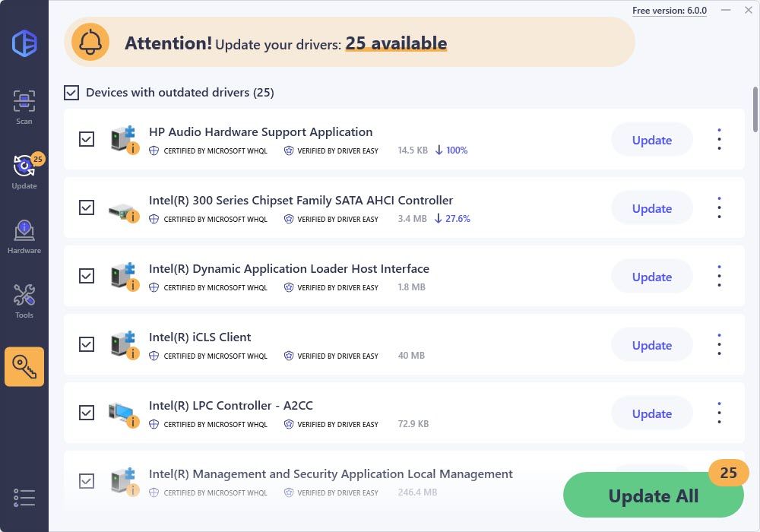
Task: Update the Intel(R) iCLS Client driver
Action: click(651, 345)
